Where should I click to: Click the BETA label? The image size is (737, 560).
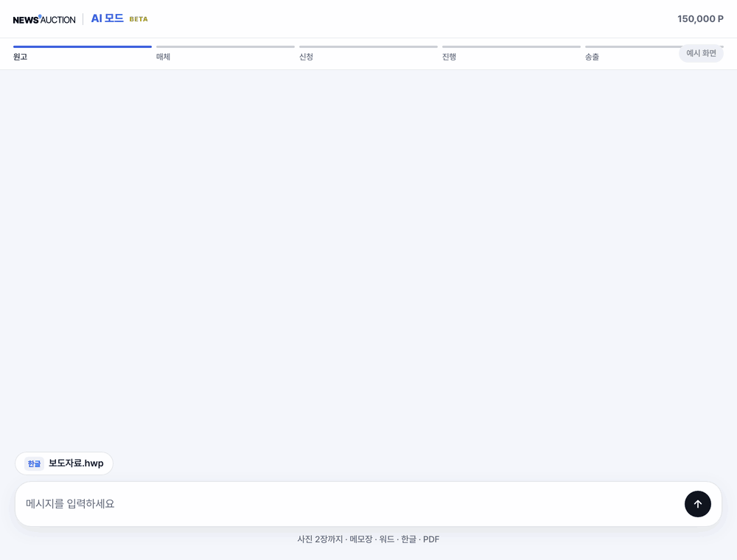pos(139,19)
